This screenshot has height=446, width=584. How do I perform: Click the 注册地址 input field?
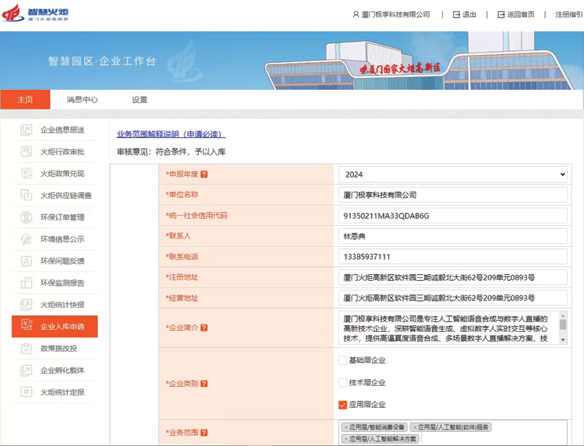tap(453, 277)
